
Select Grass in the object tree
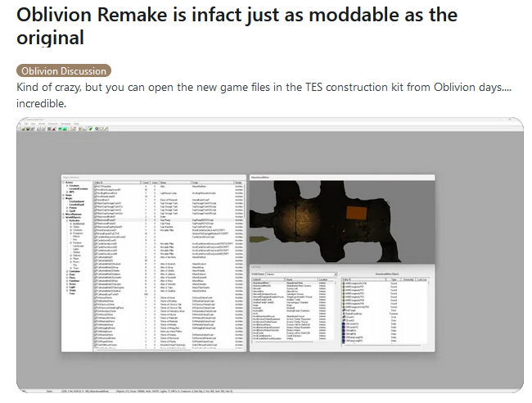(x=73, y=284)
